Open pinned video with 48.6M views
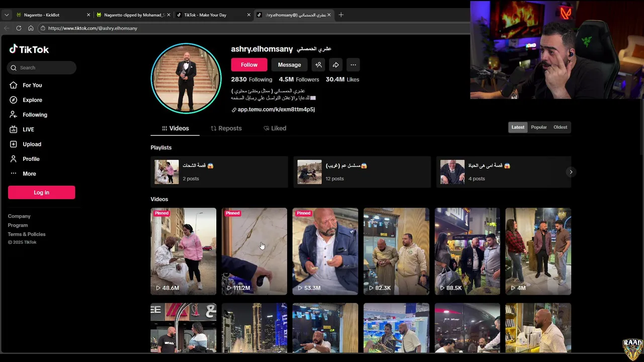This screenshot has width=644, height=362. point(184,251)
